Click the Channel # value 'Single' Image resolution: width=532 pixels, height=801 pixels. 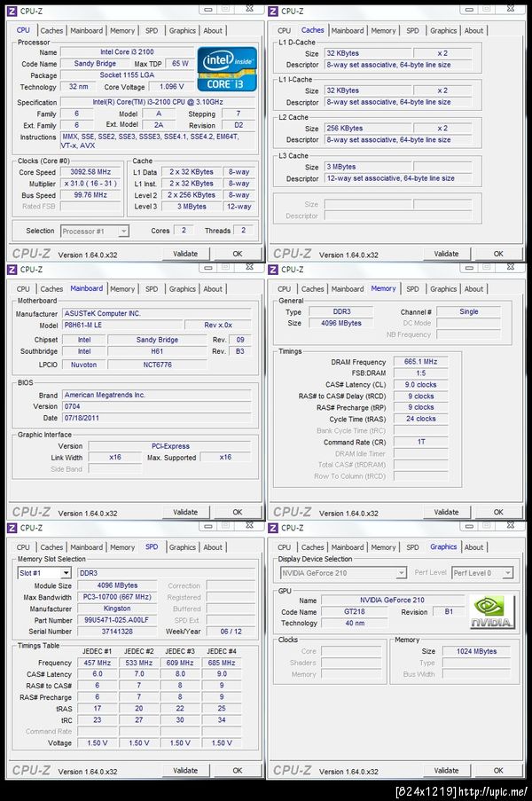click(x=469, y=311)
